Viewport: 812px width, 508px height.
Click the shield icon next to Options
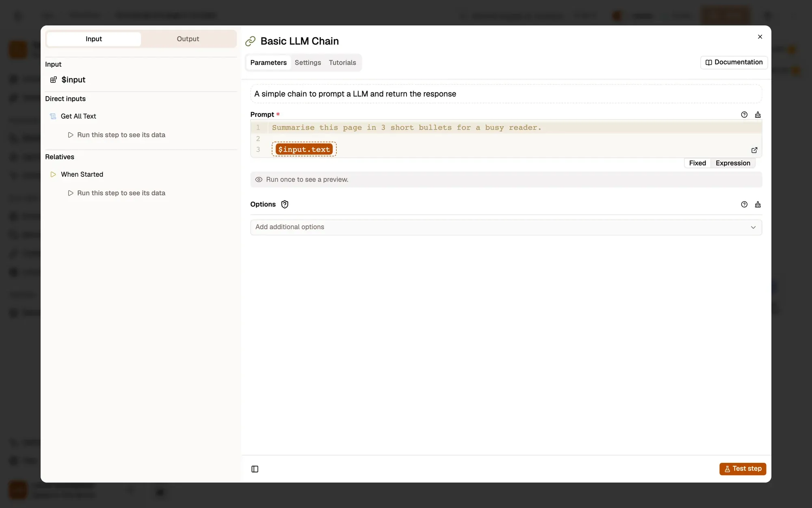click(285, 204)
